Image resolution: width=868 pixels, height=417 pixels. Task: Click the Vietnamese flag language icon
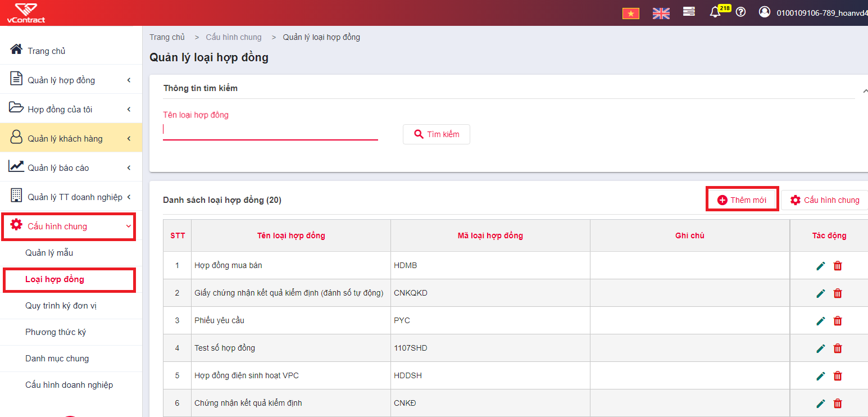pyautogui.click(x=631, y=13)
